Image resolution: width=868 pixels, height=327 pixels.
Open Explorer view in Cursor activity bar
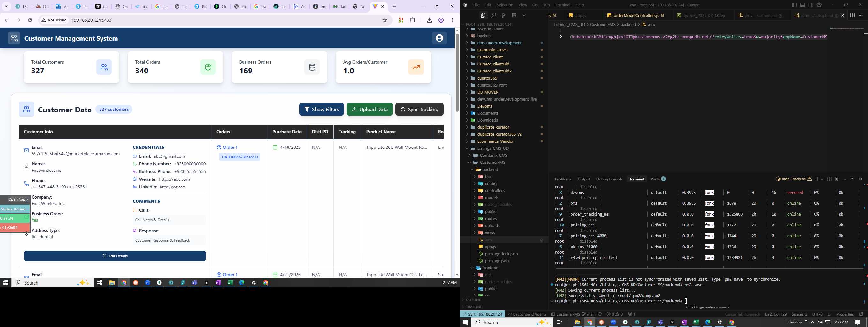point(483,15)
